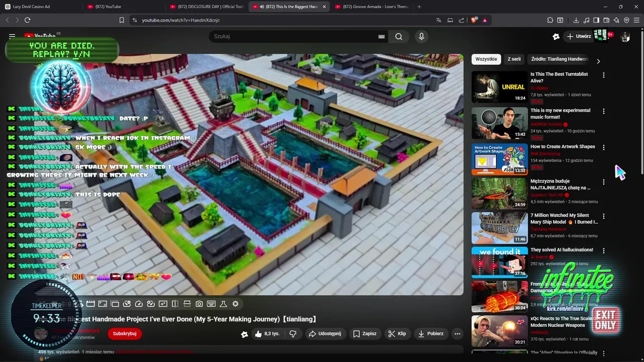The width and height of the screenshot is (644, 362).
Task: Open options for Mężczyzna buduje video
Action: click(x=604, y=182)
